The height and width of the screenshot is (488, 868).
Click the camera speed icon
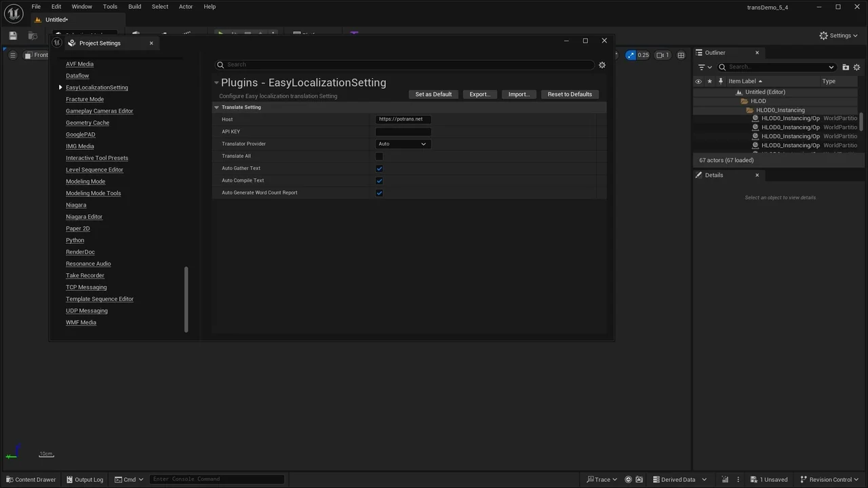[662, 56]
